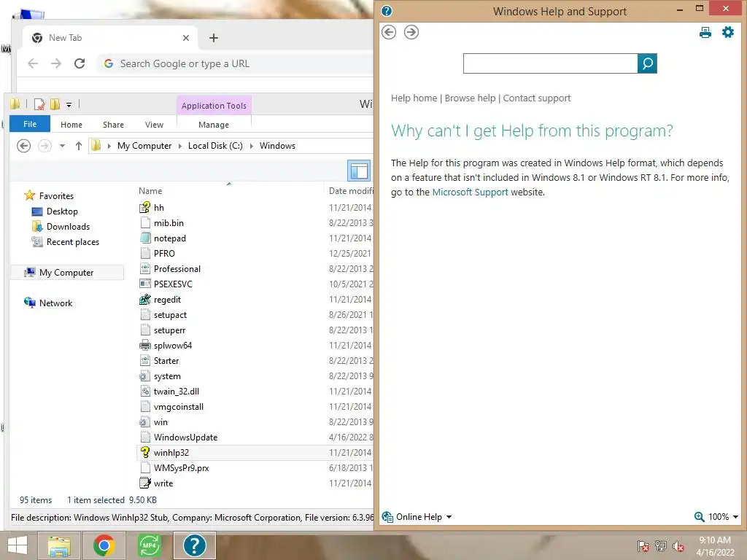Open the Action Center flag tray icon

point(643,546)
